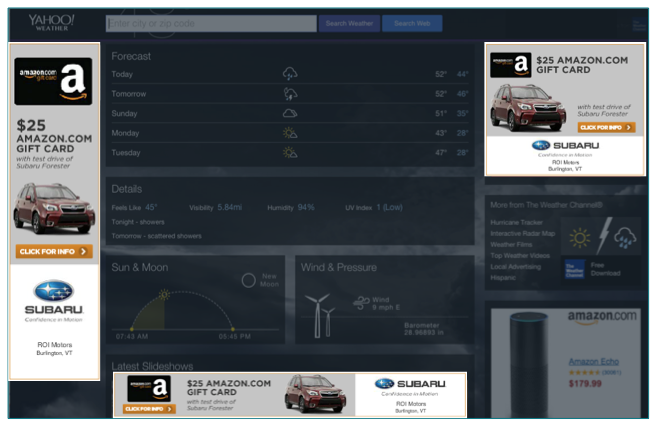This screenshot has width=658, height=426.
Task: Click the Yahoo Weather logo
Action: click(x=51, y=22)
